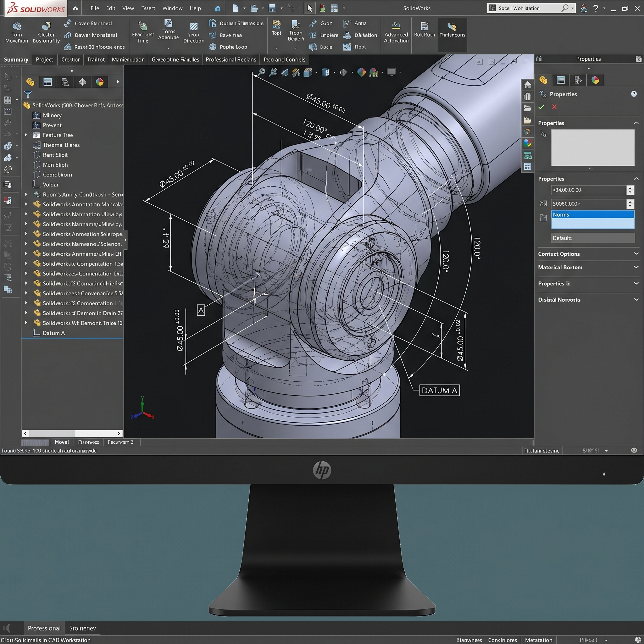Click the arrow for more left panel tabs
Viewport: 644px width, 644px height.
coord(117,82)
